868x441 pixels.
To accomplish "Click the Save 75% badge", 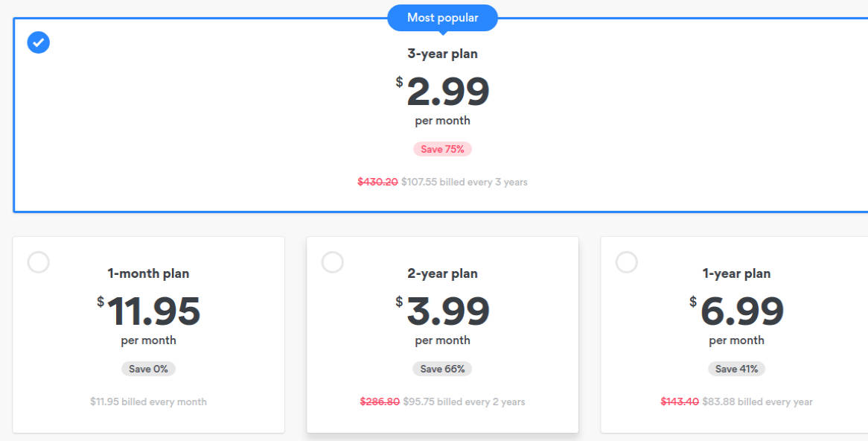I will pyautogui.click(x=442, y=149).
